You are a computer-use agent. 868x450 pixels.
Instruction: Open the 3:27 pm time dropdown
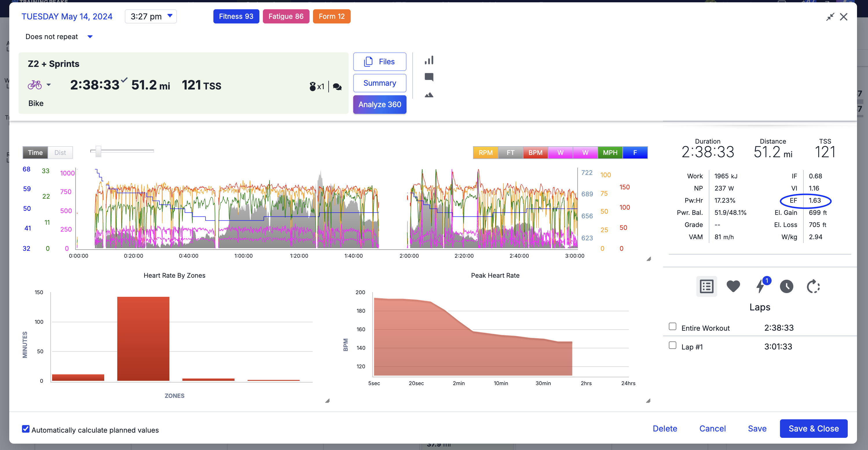[x=151, y=16]
